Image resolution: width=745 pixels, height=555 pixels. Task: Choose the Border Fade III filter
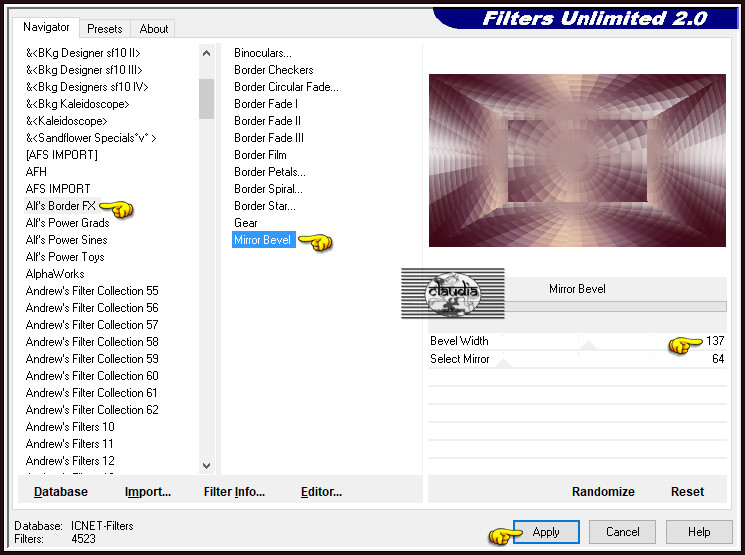(x=269, y=138)
